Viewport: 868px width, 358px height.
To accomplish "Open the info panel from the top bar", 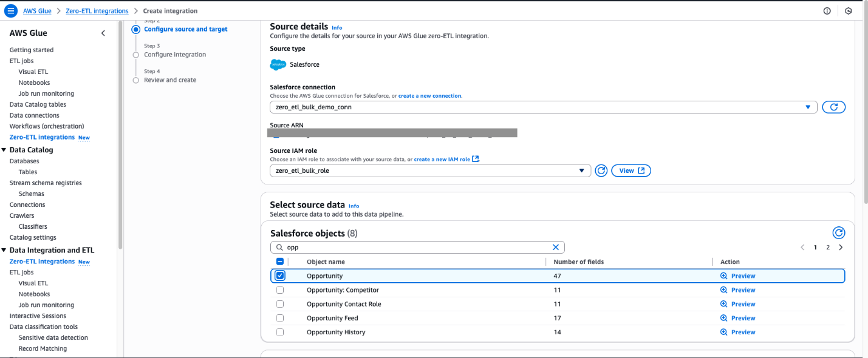I will click(x=827, y=10).
